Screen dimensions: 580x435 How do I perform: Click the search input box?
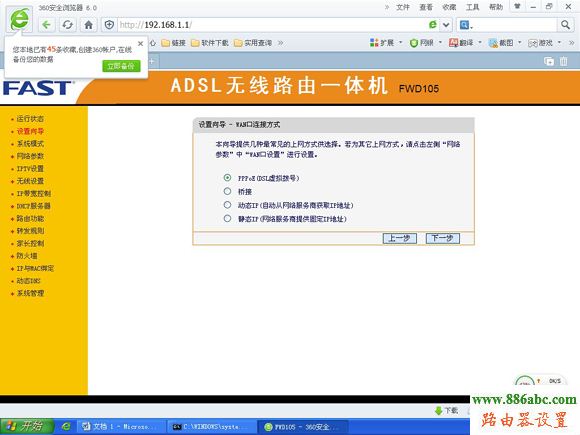click(x=515, y=25)
